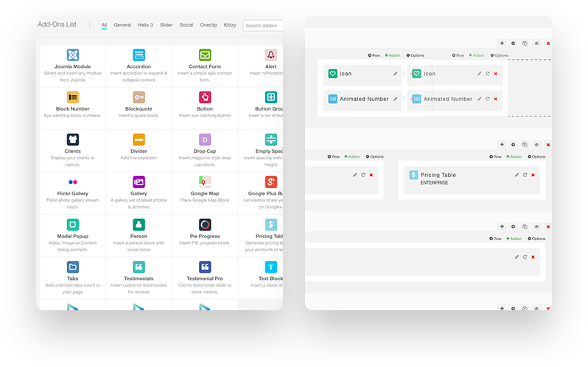Image resolution: width=588 pixels, height=367 pixels.
Task: Open settings gear for the Icon addons row
Action: click(514, 43)
